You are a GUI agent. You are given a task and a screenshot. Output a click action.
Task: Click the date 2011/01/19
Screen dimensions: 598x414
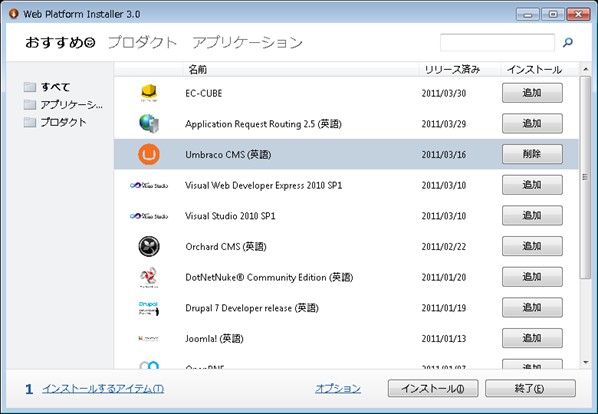(444, 308)
